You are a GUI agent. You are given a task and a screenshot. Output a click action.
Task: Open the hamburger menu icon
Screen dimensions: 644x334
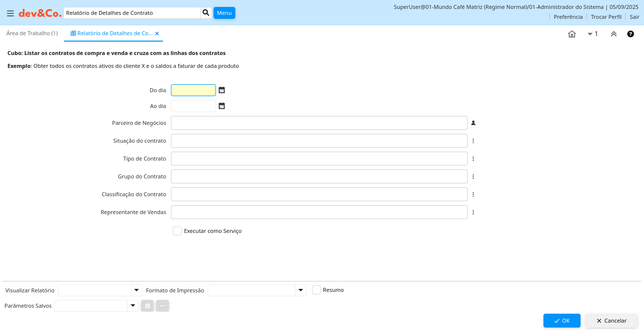10,13
